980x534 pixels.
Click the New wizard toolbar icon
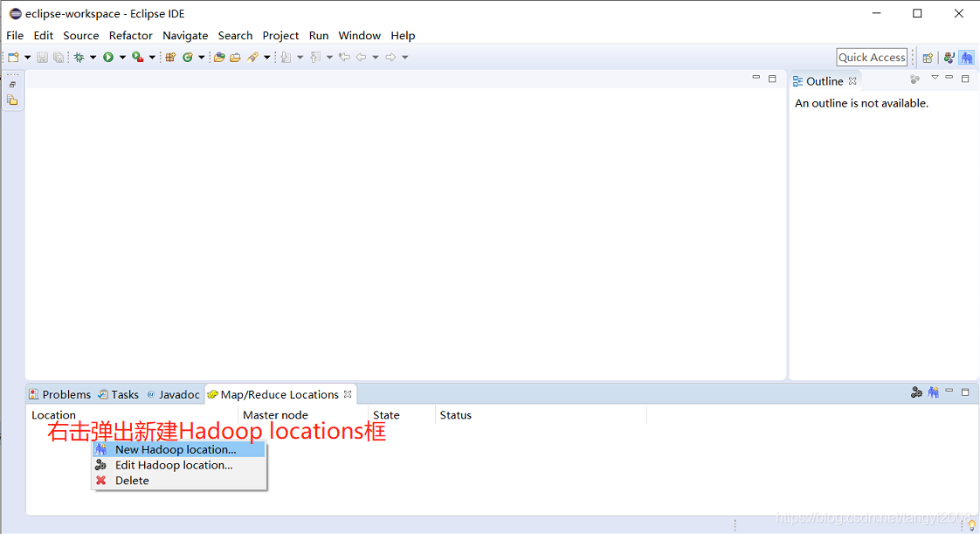click(13, 58)
